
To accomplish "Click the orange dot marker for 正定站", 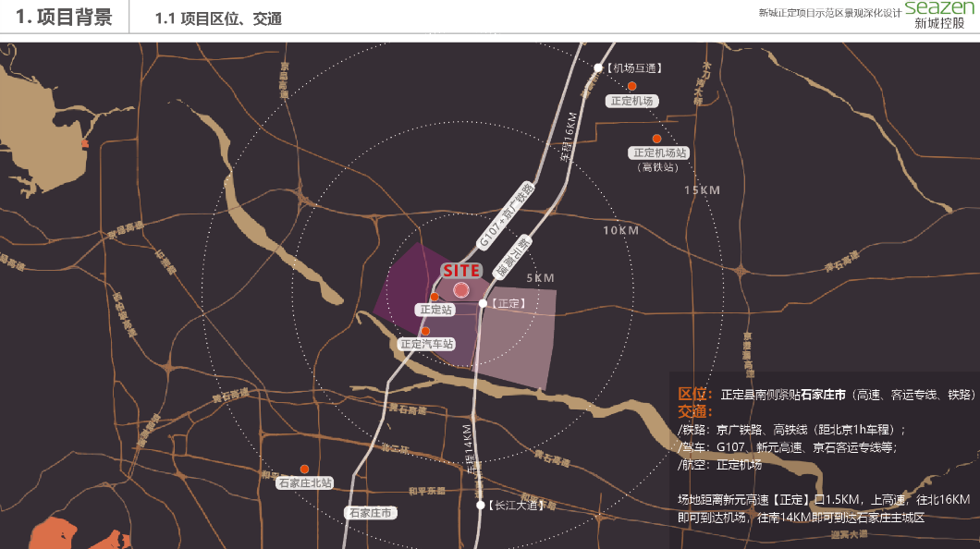I will coord(435,297).
